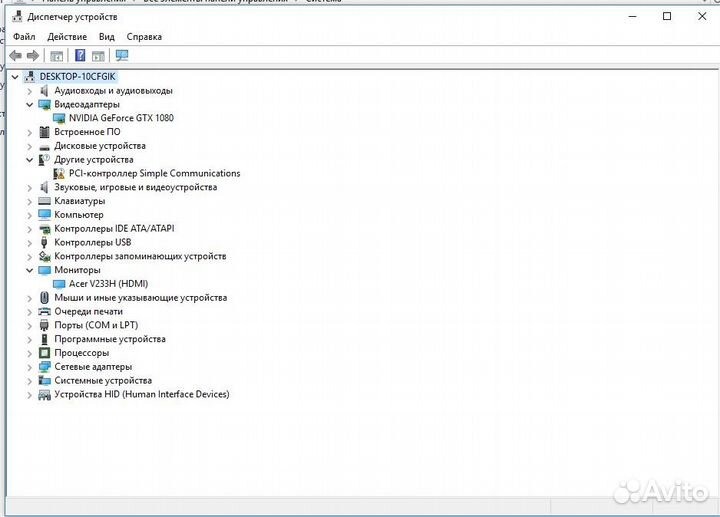Image resolution: width=720 pixels, height=517 pixels.
Task: Select the NVIDIA GeForce GTX 1080 device
Action: [x=121, y=118]
